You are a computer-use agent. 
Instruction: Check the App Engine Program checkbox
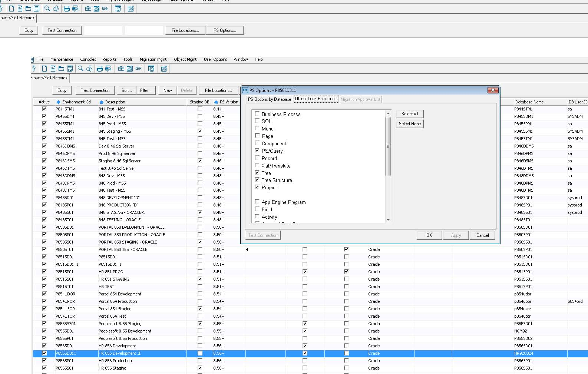click(x=257, y=202)
